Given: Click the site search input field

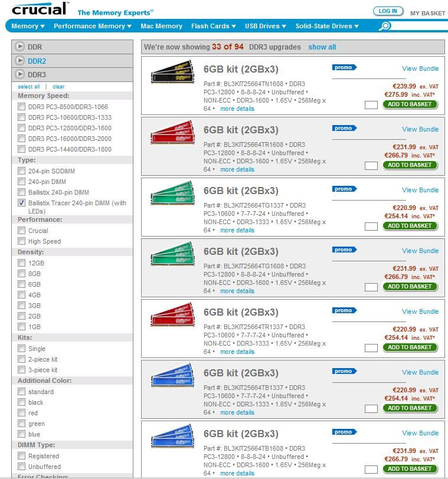Looking at the screenshot, I should pos(420,26).
